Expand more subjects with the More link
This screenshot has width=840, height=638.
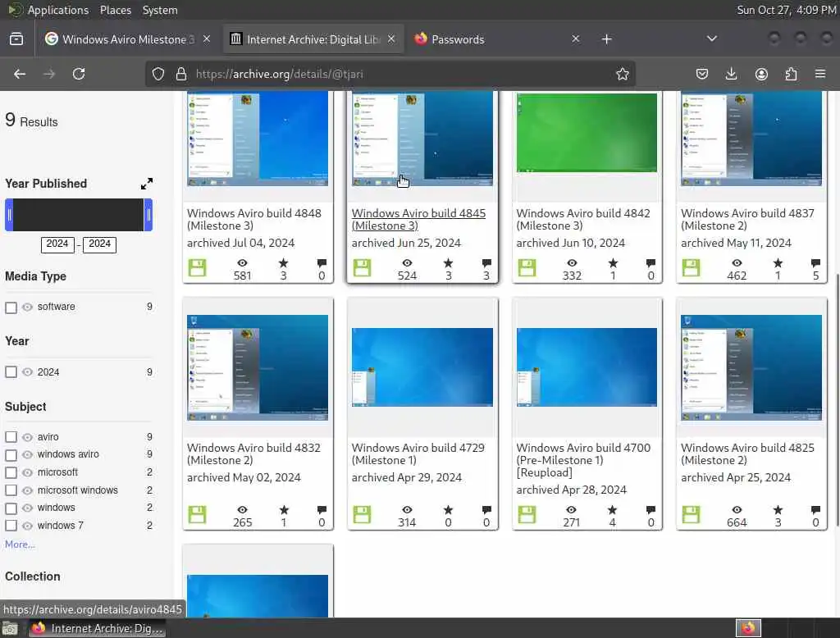(x=20, y=545)
